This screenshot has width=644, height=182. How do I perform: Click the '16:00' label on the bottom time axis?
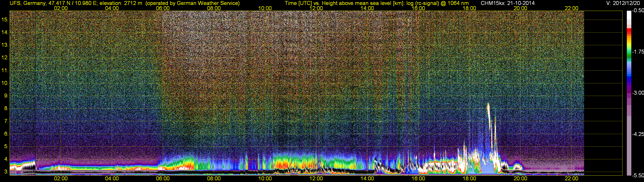[418, 179]
